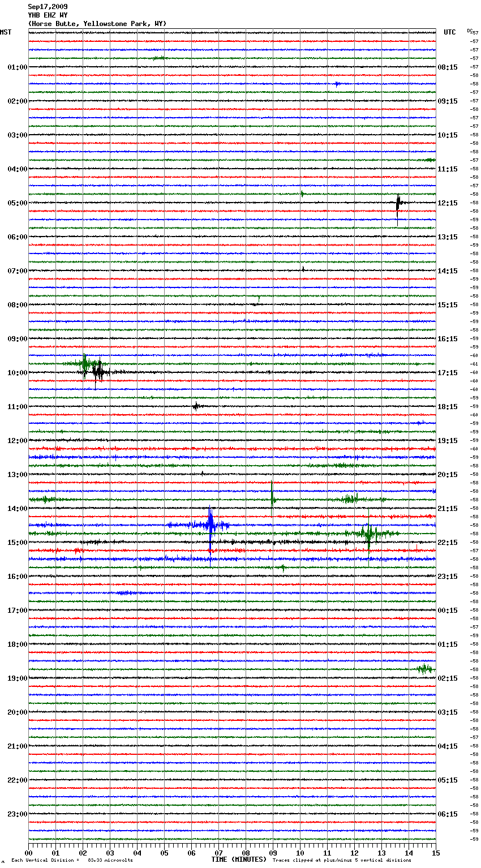Select the 05:00 MST time label
Viewport: 481px width, 868px height.
tap(18, 203)
